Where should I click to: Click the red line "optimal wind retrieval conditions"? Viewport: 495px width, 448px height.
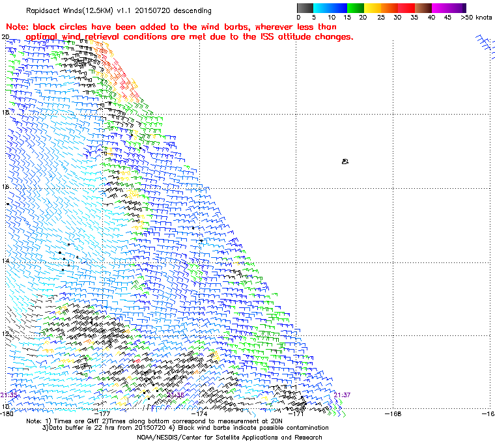[190, 37]
